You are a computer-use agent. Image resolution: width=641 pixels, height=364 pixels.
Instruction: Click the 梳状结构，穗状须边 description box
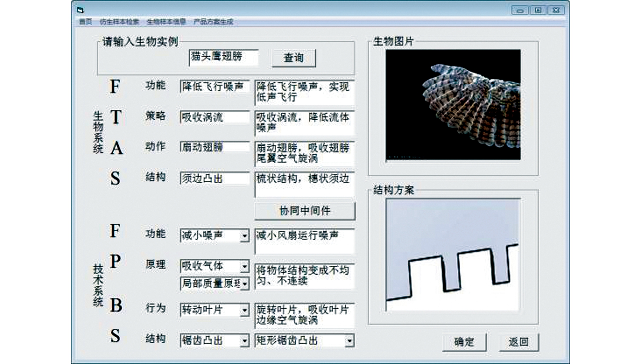click(304, 184)
